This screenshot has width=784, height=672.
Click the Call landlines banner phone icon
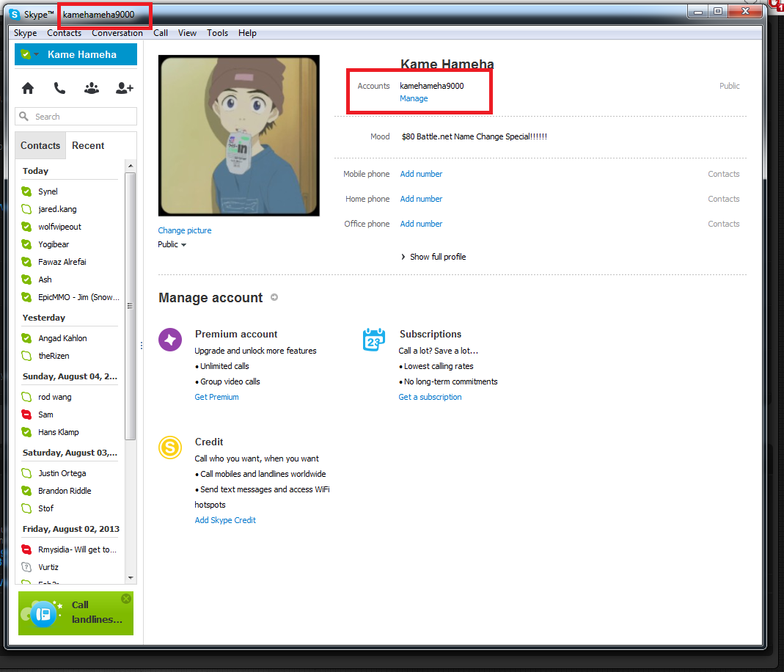(43, 613)
